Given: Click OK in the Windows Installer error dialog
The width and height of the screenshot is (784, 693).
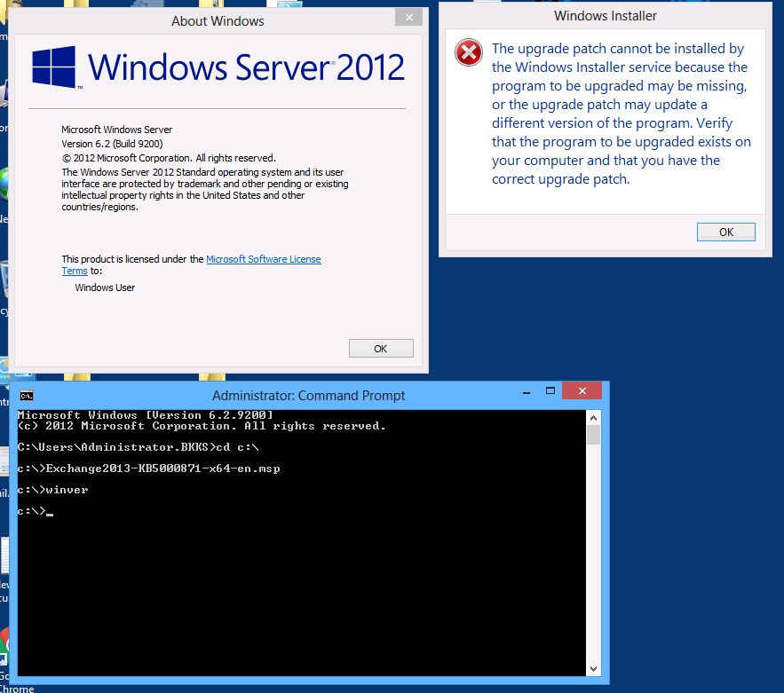Looking at the screenshot, I should coord(726,232).
